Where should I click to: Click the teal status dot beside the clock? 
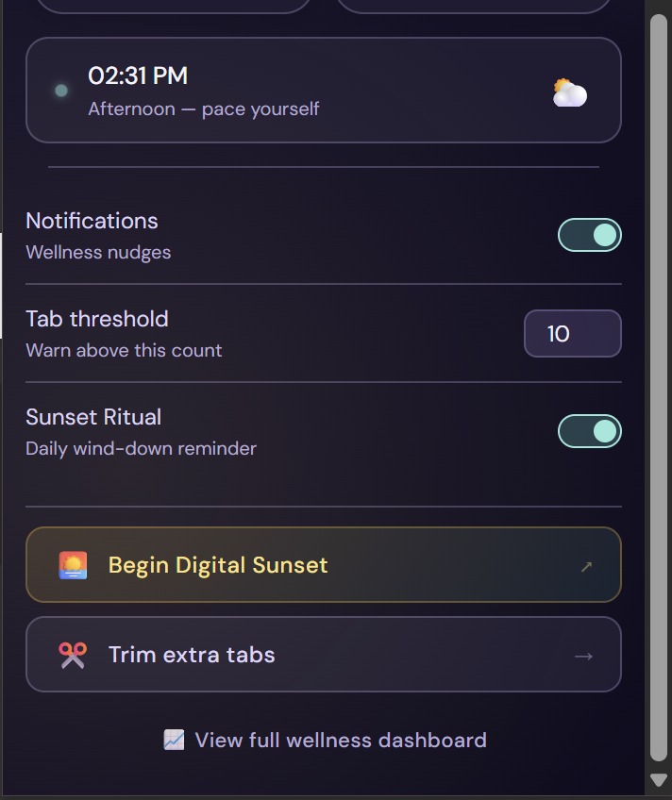[x=61, y=91]
